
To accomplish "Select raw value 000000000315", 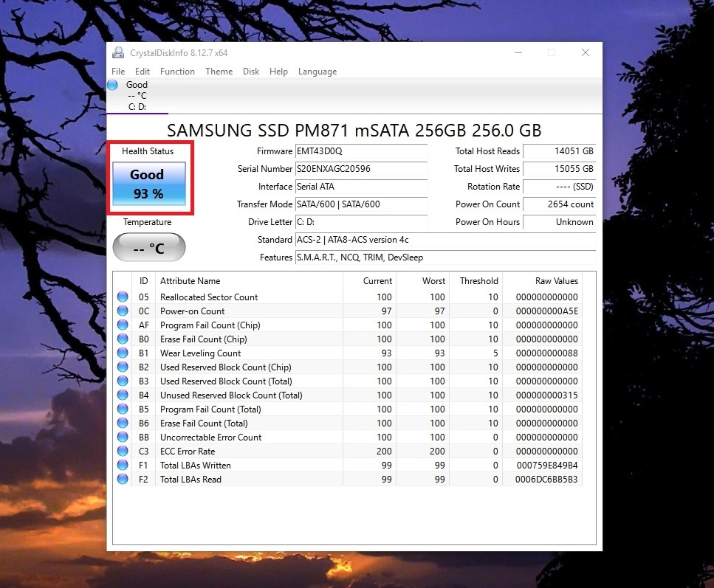I will tap(547, 395).
